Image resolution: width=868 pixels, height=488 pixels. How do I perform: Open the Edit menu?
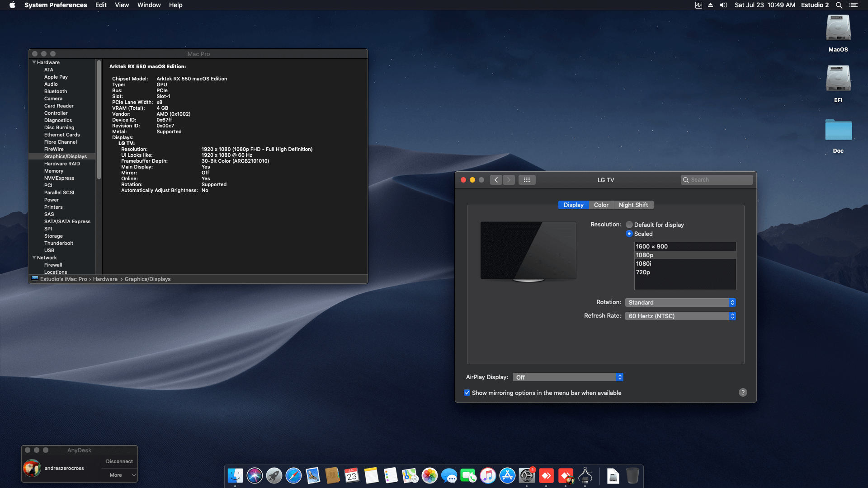101,5
